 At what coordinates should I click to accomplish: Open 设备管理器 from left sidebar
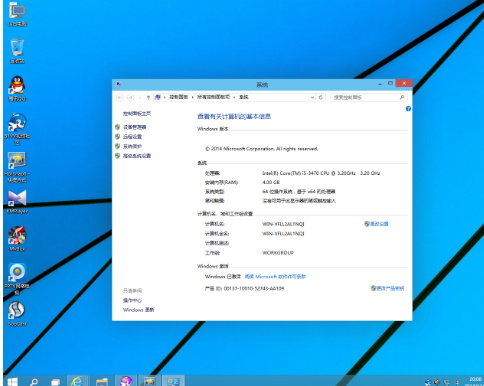tap(135, 127)
